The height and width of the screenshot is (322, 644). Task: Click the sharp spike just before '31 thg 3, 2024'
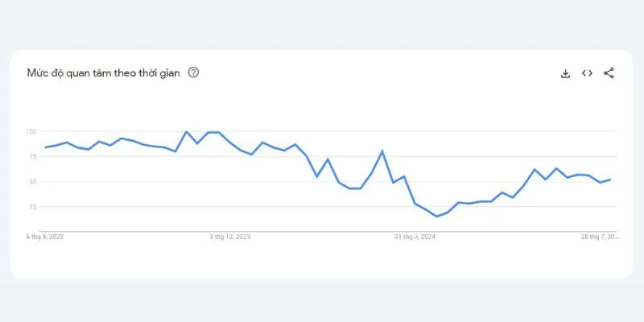tap(382, 151)
